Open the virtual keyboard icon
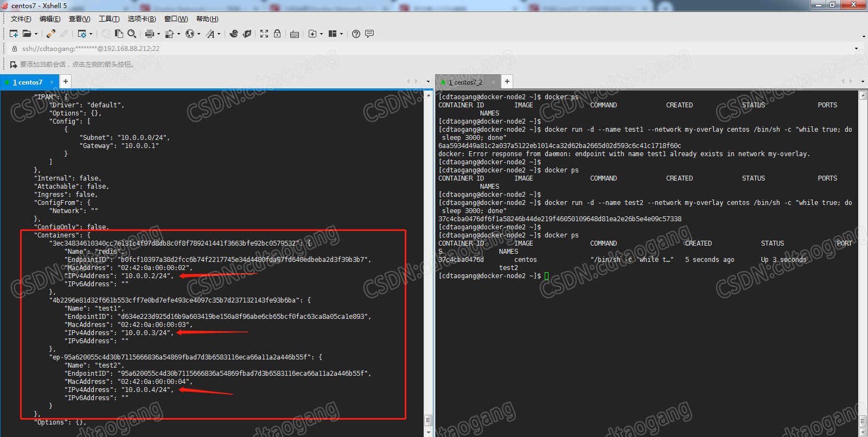Screen dimensions: 868x437 (295, 34)
